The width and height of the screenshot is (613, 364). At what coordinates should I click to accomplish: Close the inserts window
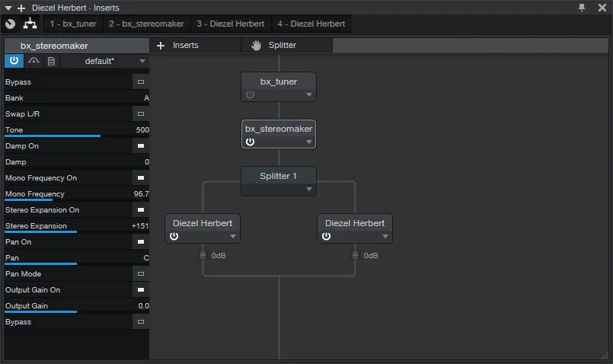click(x=602, y=8)
